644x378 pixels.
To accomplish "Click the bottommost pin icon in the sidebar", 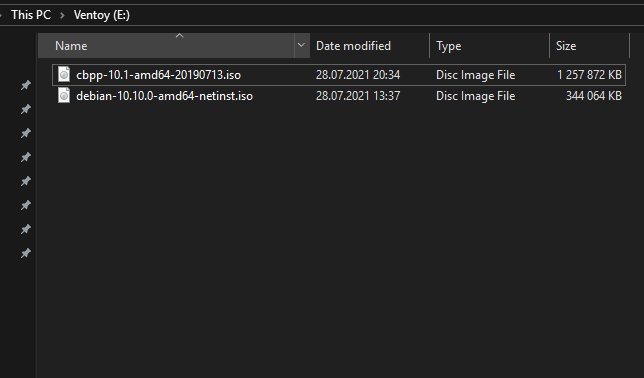I will (x=25, y=253).
